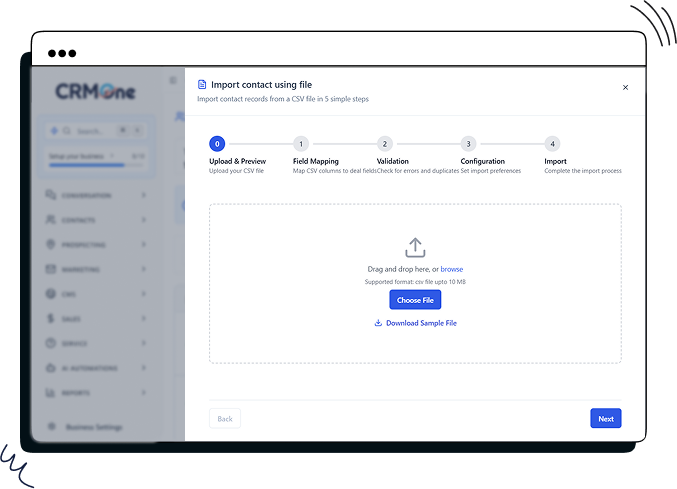The image size is (677, 489).
Task: Click the Marketing icon in the sidebar
Action: (51, 269)
